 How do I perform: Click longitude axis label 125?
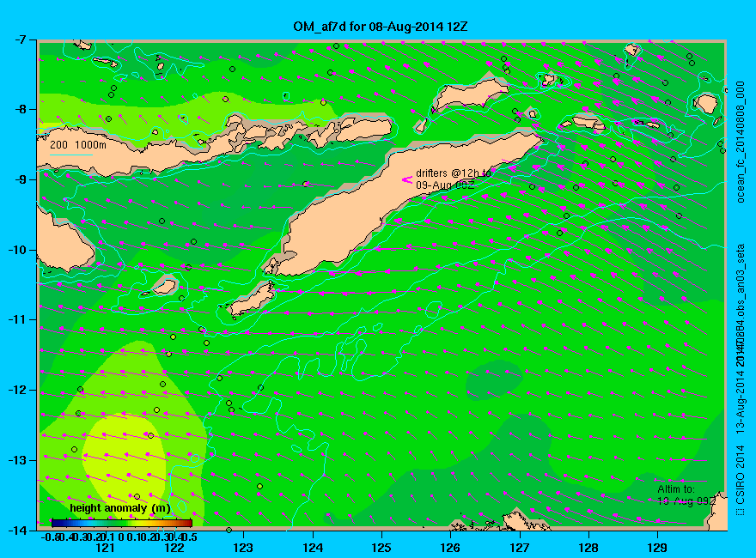point(381,548)
